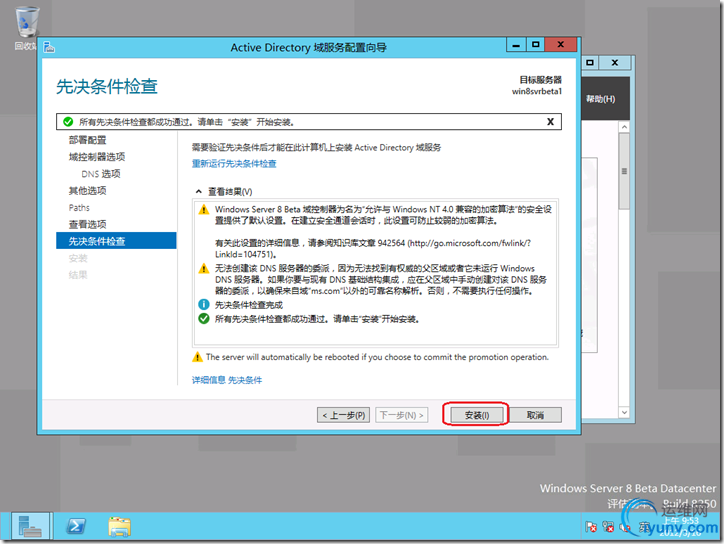This screenshot has height=544, width=724.
Task: Click the 取消 cancel button
Action: pyautogui.click(x=536, y=415)
